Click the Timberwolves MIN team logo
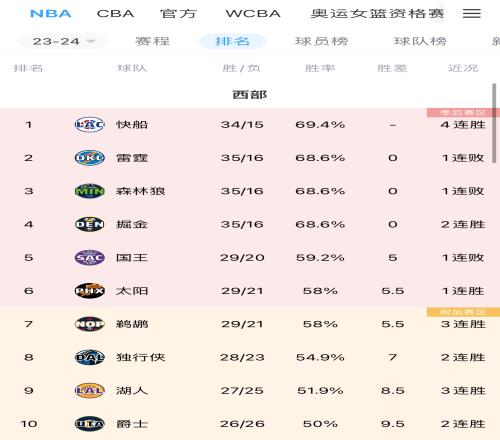The width and height of the screenshot is (500, 440). click(90, 191)
